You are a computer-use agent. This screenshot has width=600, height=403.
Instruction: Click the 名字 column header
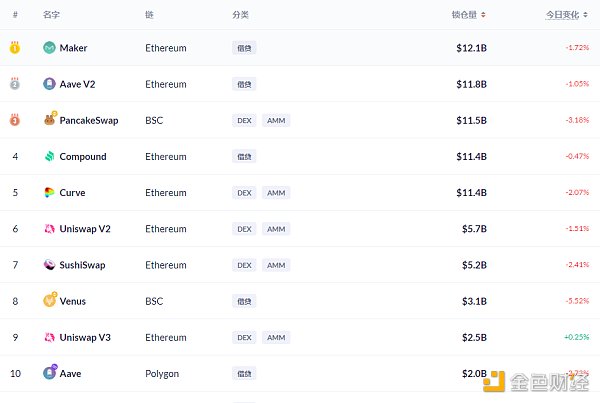click(52, 15)
